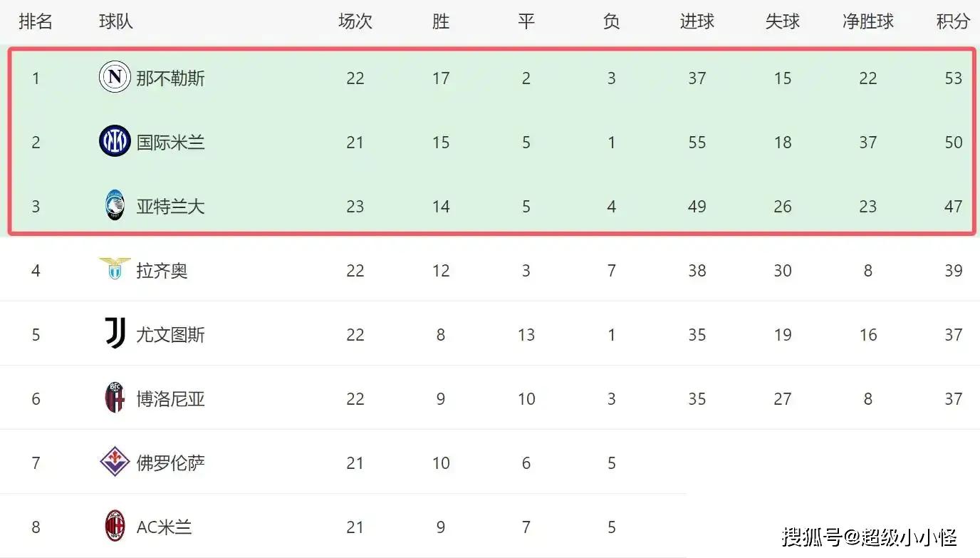Viewport: 980px width, 558px height.
Task: Click the Inter Milan club crest
Action: pyautogui.click(x=115, y=141)
